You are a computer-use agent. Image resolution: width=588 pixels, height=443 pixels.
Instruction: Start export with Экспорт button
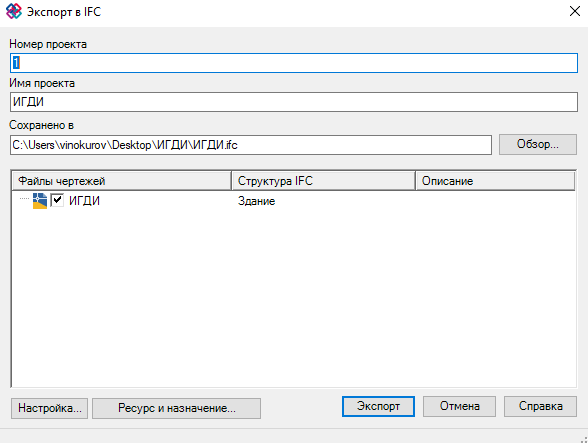tap(378, 406)
